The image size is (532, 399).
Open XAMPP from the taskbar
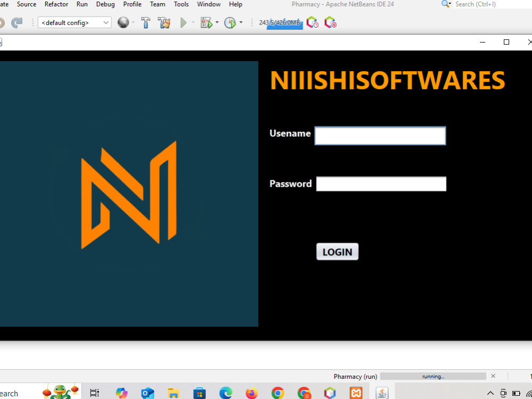click(x=356, y=393)
